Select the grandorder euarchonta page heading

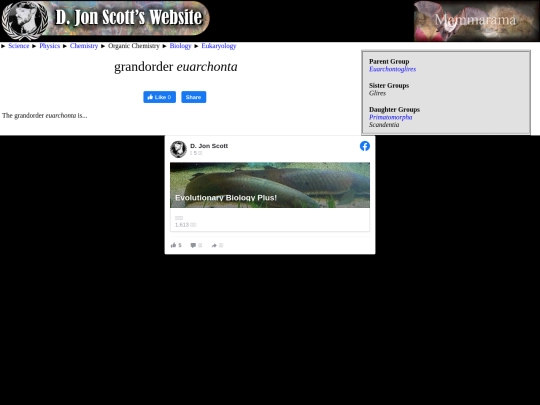176,67
